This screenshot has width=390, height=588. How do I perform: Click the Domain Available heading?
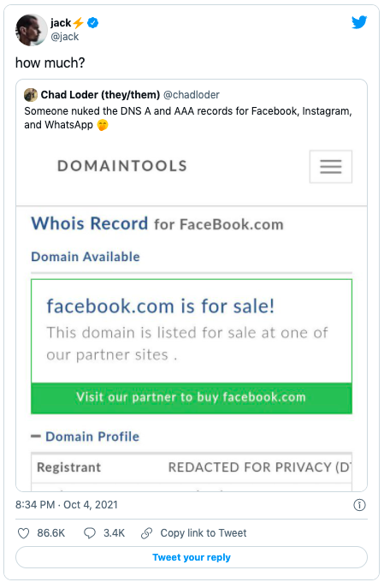(86, 257)
